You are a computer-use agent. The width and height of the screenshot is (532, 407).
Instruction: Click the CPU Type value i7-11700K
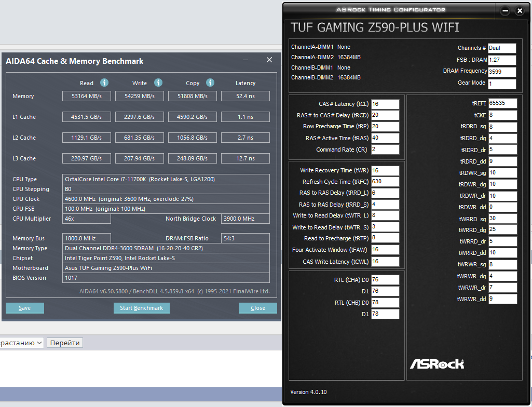click(x=166, y=179)
